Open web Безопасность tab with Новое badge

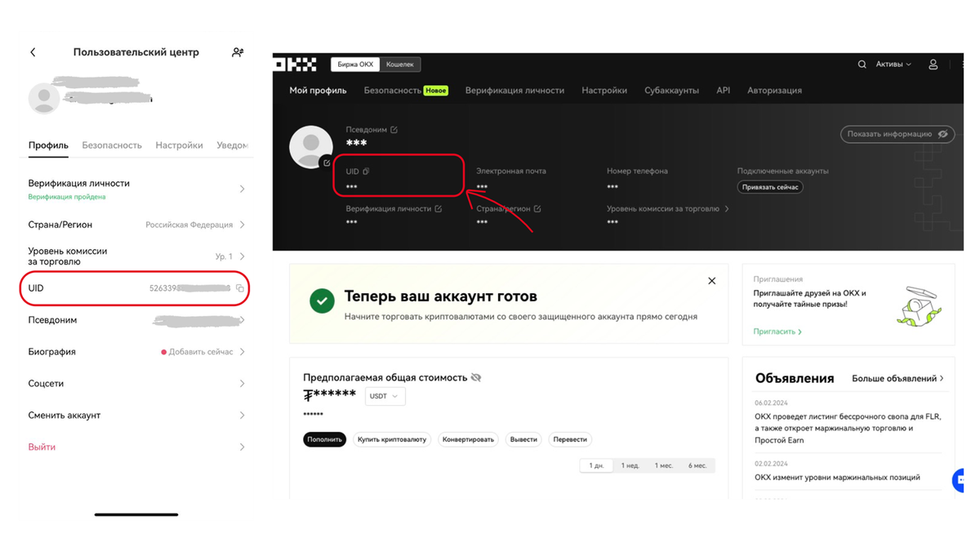coord(406,91)
